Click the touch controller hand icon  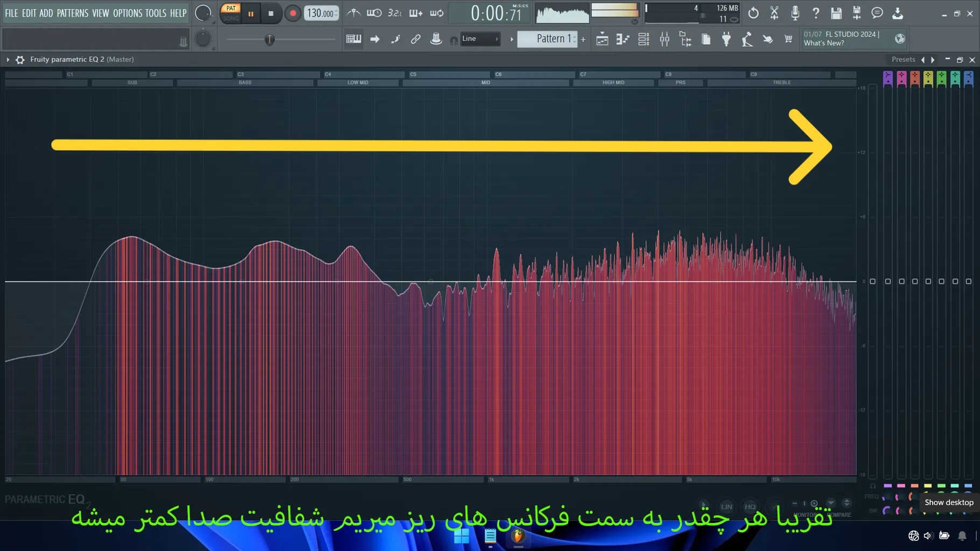point(768,39)
